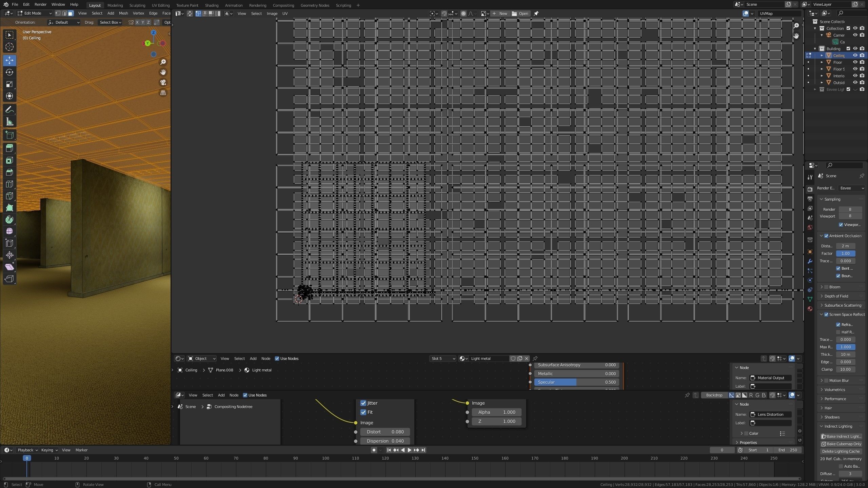Select the Rip Region tool
868x488 pixels.
click(9, 279)
